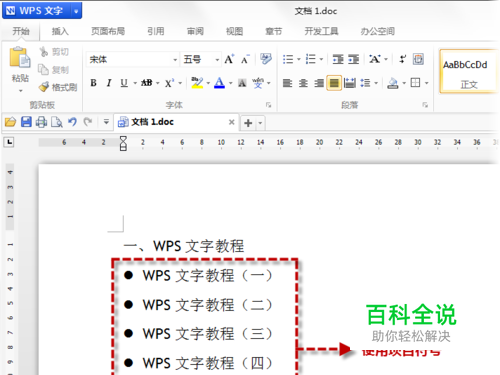The image size is (500, 375).
Task: Open the font dialog launcher in 字体 group
Action: [x=268, y=105]
